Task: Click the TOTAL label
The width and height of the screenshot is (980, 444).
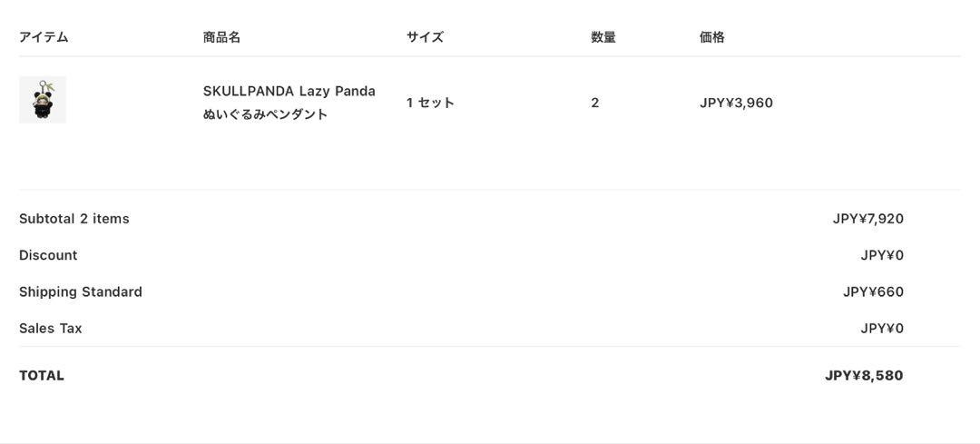Action: click(x=42, y=376)
